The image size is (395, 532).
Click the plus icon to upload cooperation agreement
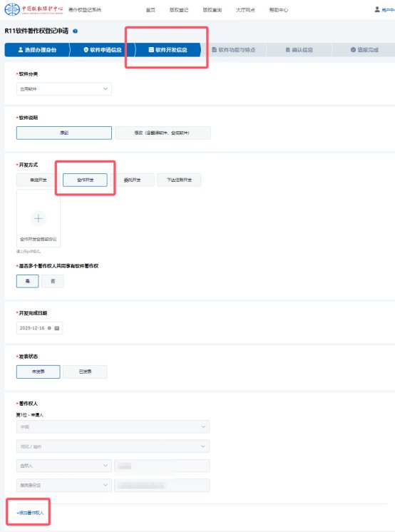click(39, 218)
